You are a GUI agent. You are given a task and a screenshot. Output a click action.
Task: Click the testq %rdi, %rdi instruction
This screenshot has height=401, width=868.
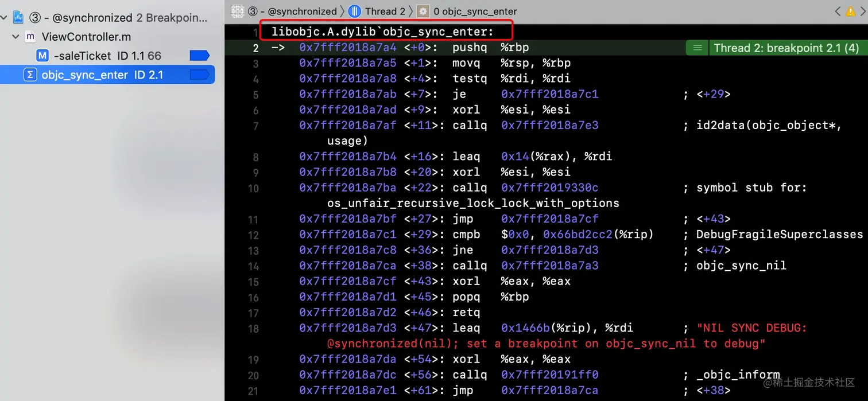point(511,78)
